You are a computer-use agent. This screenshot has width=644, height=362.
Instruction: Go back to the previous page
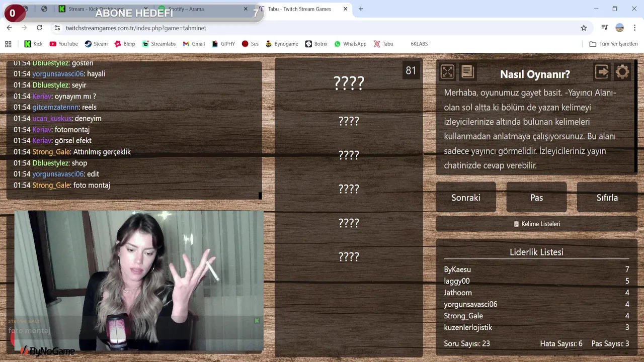9,28
